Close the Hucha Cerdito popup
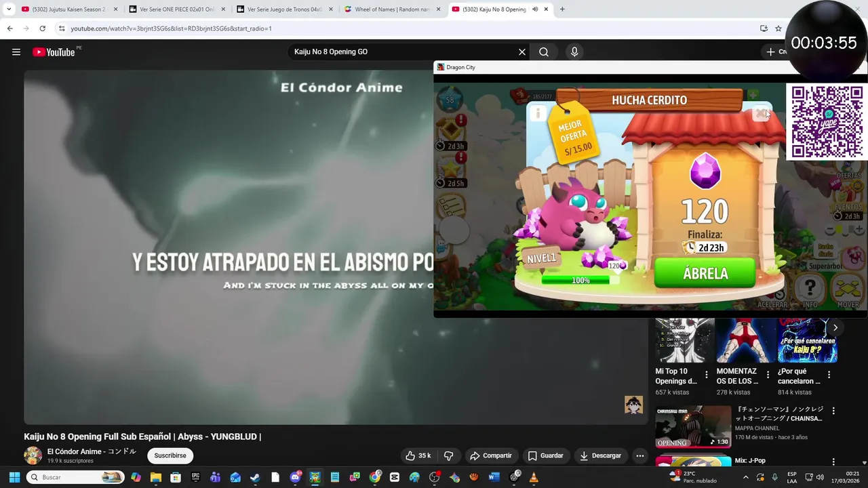Image resolution: width=868 pixels, height=488 pixels. pyautogui.click(x=762, y=114)
